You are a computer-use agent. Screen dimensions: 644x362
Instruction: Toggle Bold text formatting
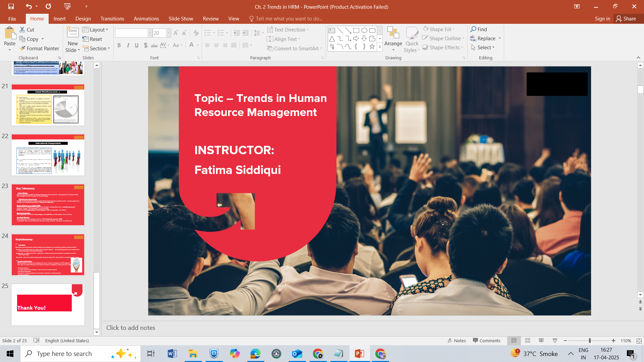(119, 45)
